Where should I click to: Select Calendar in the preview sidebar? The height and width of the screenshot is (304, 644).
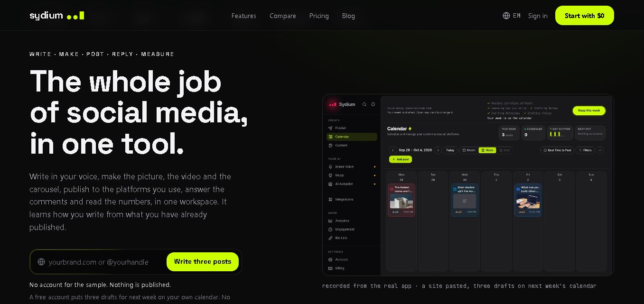coord(352,137)
